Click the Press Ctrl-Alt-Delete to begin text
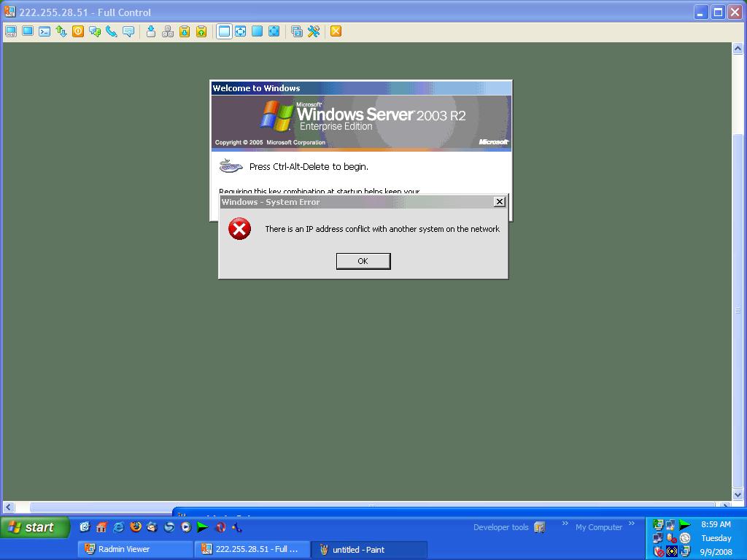The image size is (747, 560). click(x=309, y=167)
